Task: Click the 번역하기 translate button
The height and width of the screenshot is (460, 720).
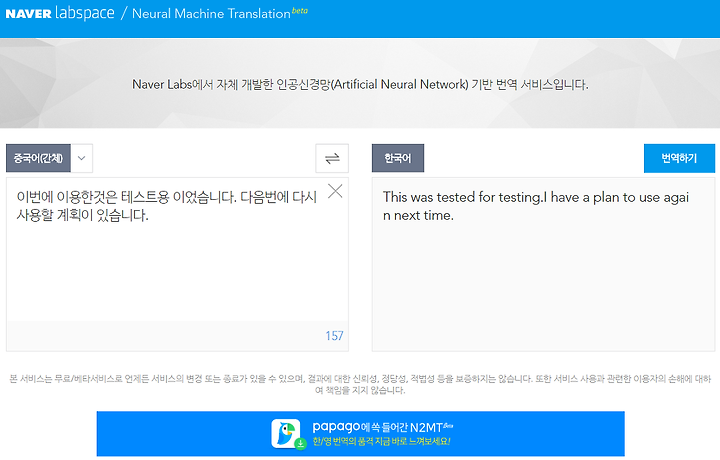Action: (679, 158)
